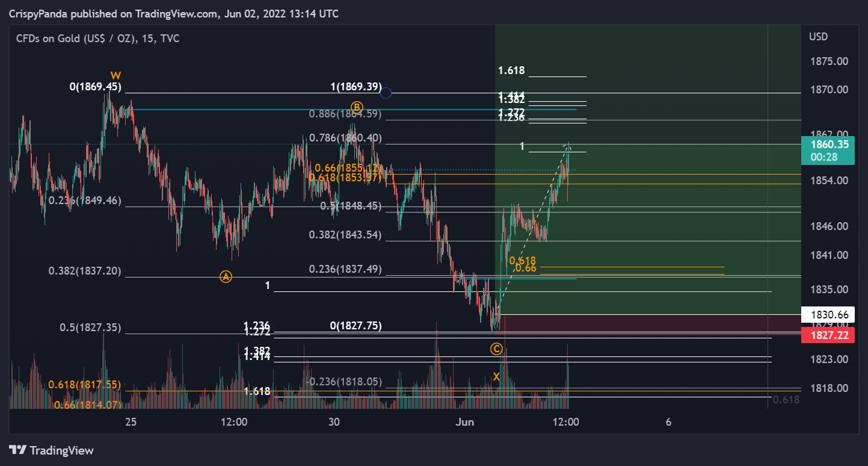Click the red stop-loss zone of position

coord(648,323)
